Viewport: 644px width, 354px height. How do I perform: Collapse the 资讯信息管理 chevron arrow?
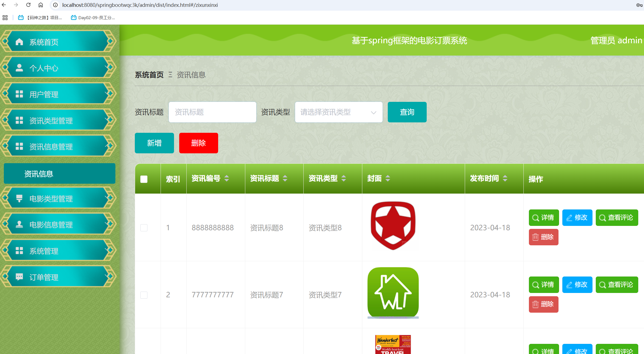pos(108,146)
